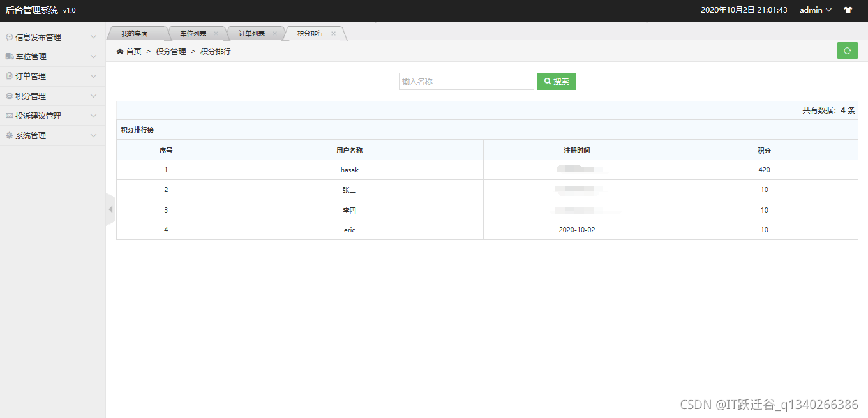
Task: Click the 2020-10-02 registration date
Action: [x=577, y=230]
